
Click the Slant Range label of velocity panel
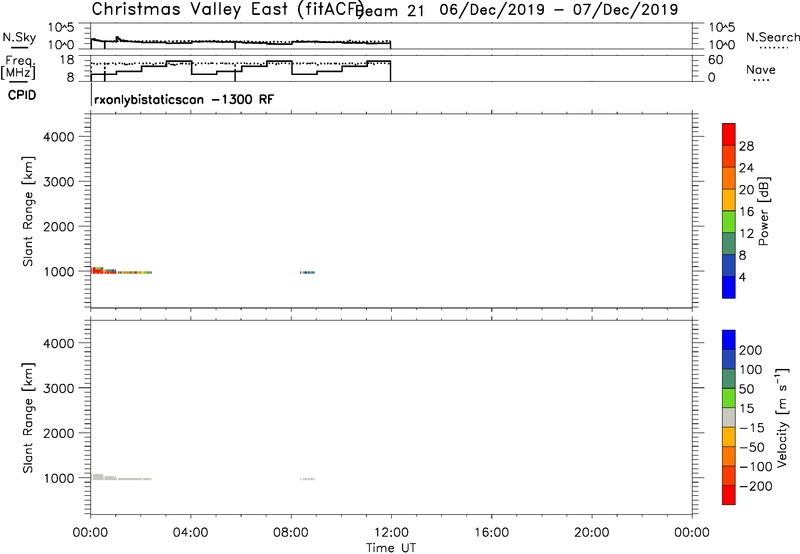28,418
